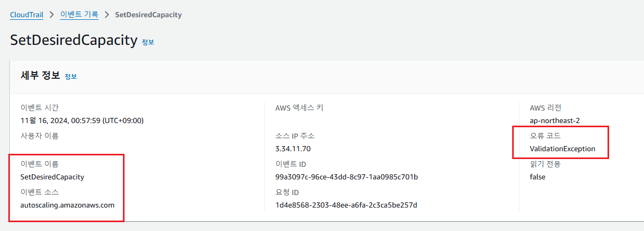Click the 사용자 이름 field label
Screen dimensions: 644x231
(39, 136)
